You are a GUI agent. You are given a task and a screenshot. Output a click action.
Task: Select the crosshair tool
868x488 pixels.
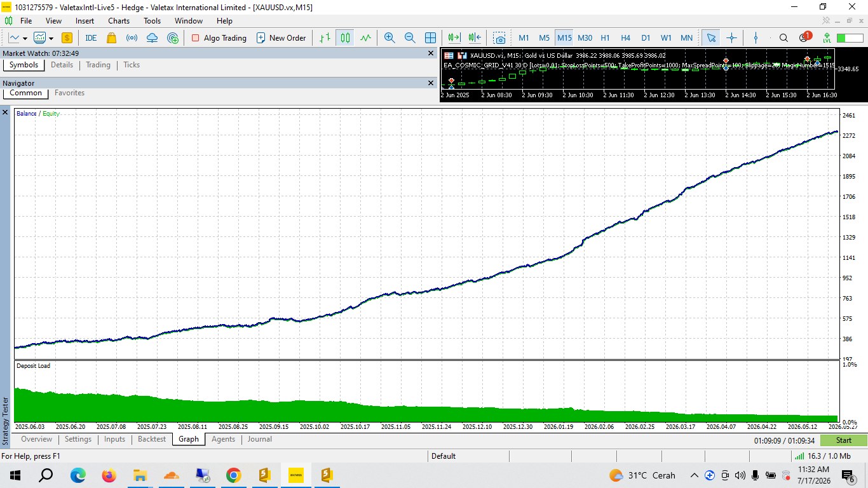pyautogui.click(x=731, y=38)
